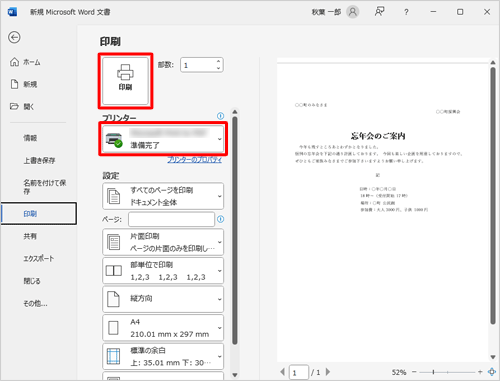Open the エクスポート page

pyautogui.click(x=38, y=258)
